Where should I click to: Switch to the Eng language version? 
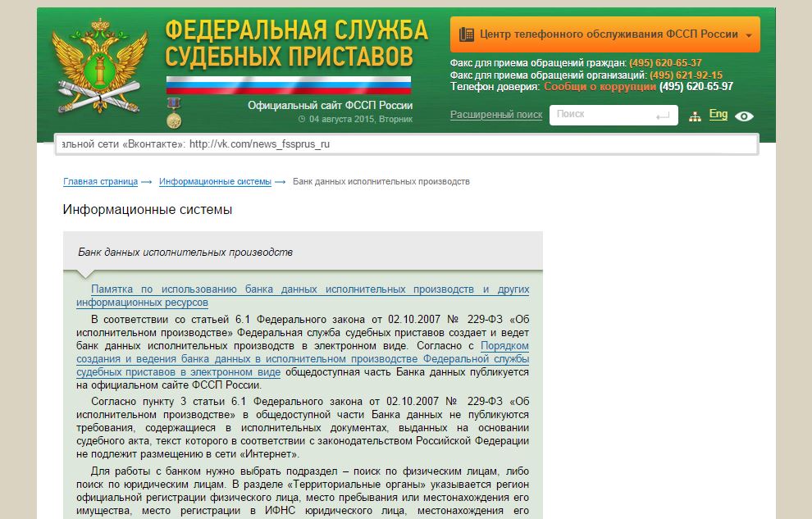pos(718,114)
